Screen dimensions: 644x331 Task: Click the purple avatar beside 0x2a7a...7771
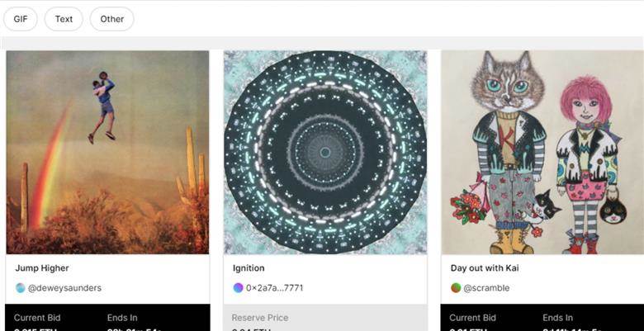(x=239, y=288)
